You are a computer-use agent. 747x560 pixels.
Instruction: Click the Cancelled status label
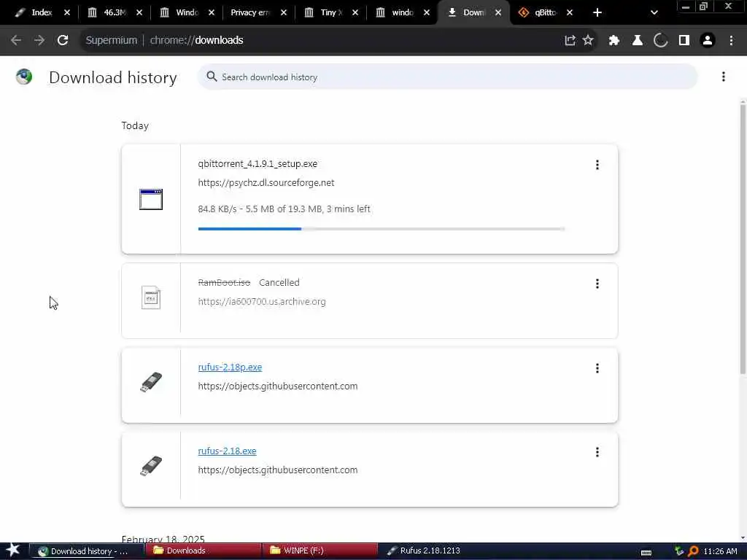click(x=279, y=282)
